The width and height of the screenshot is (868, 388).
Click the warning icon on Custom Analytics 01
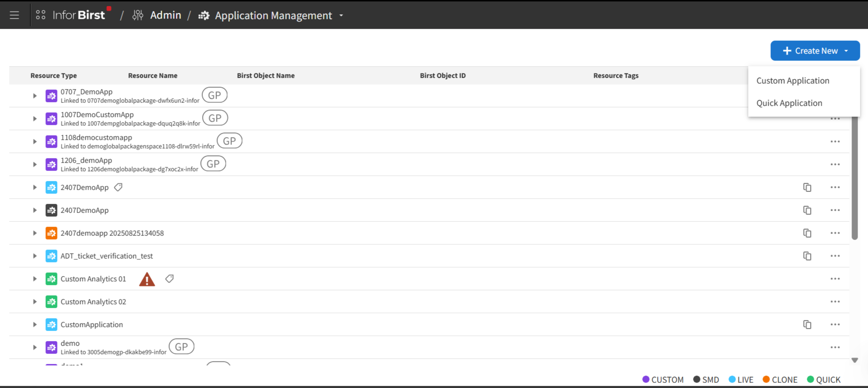point(147,279)
